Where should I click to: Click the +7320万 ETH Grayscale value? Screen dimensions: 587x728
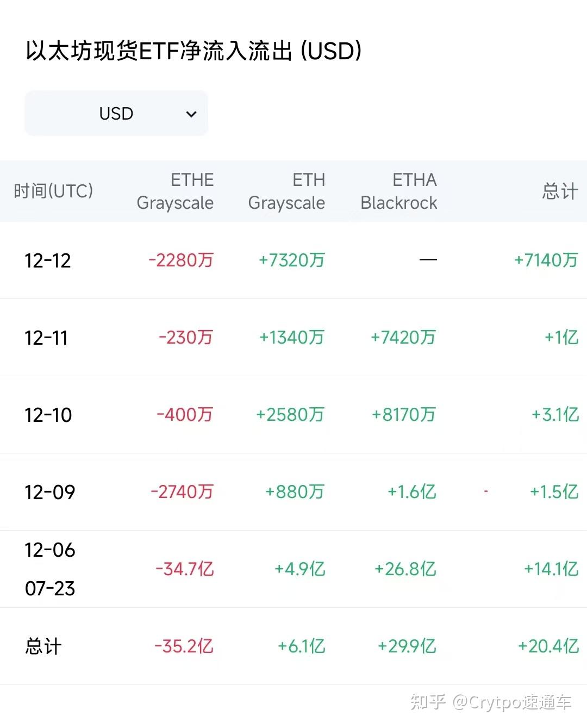[x=292, y=260]
